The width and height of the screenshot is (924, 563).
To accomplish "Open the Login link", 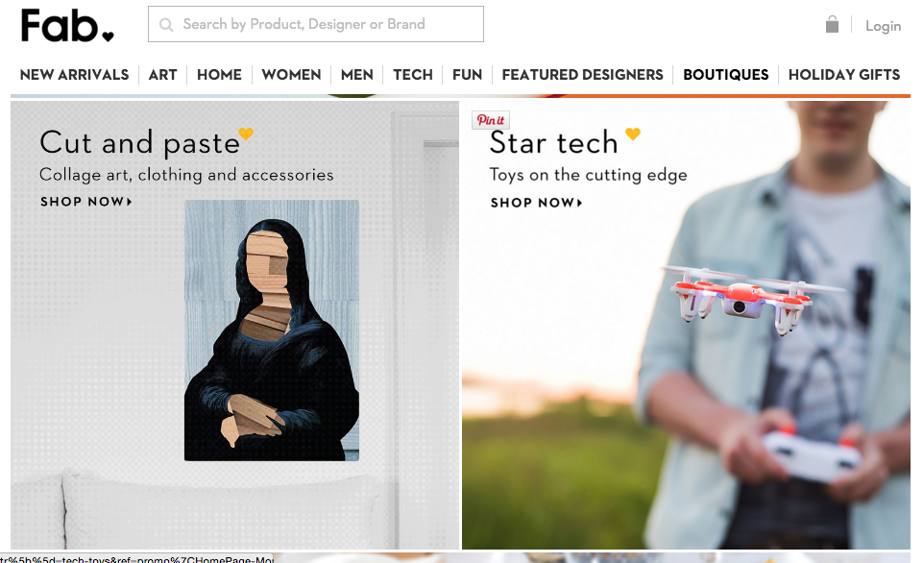I will coord(883,26).
